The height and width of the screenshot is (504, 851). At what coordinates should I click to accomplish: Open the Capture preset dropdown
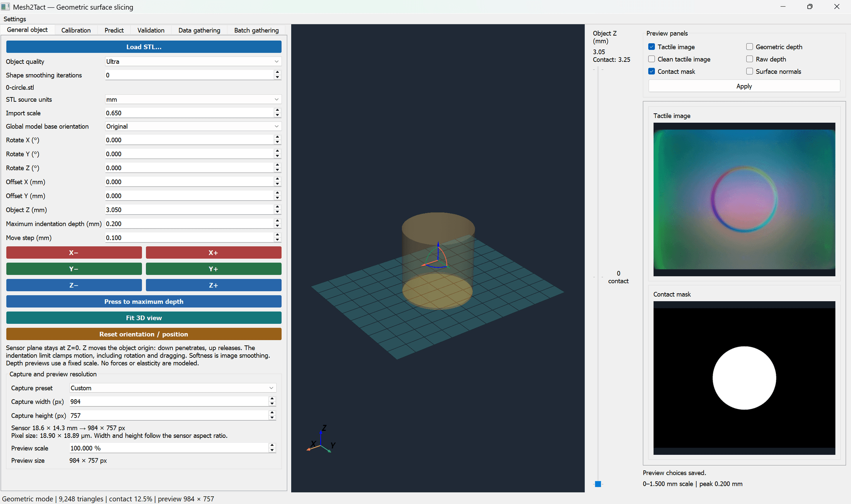173,388
